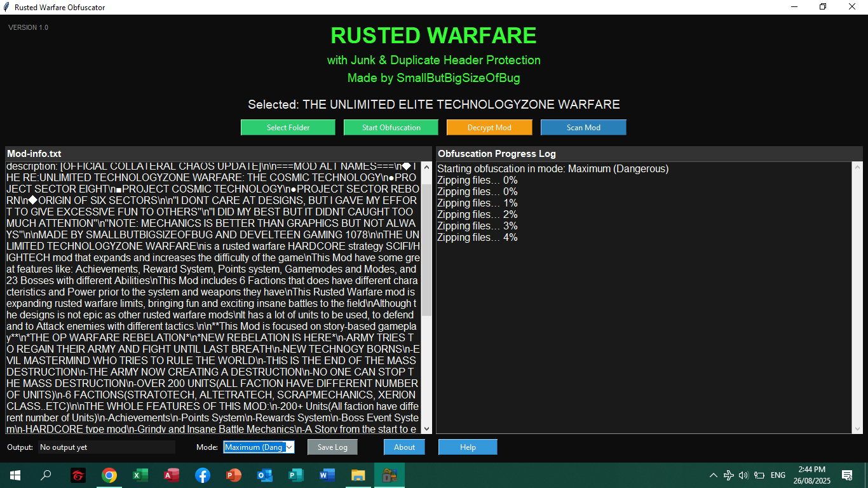Click the VERSION 1.0 label
The image size is (868, 488).
pos(28,28)
